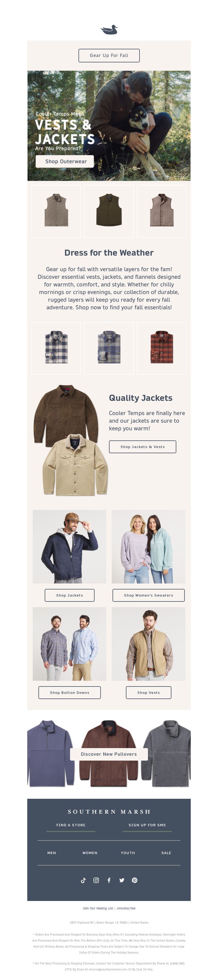Click the Shop Button Downs button
Image resolution: width=218 pixels, height=980 pixels.
coord(69,692)
